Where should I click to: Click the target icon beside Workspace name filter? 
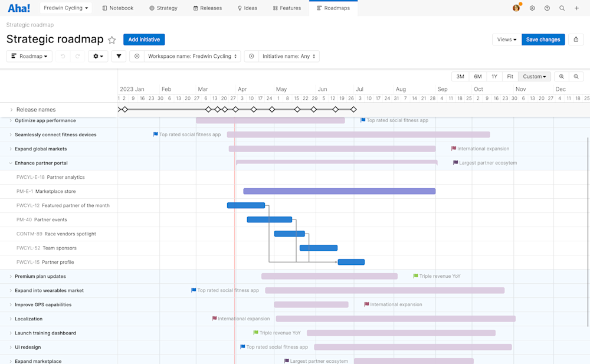136,56
